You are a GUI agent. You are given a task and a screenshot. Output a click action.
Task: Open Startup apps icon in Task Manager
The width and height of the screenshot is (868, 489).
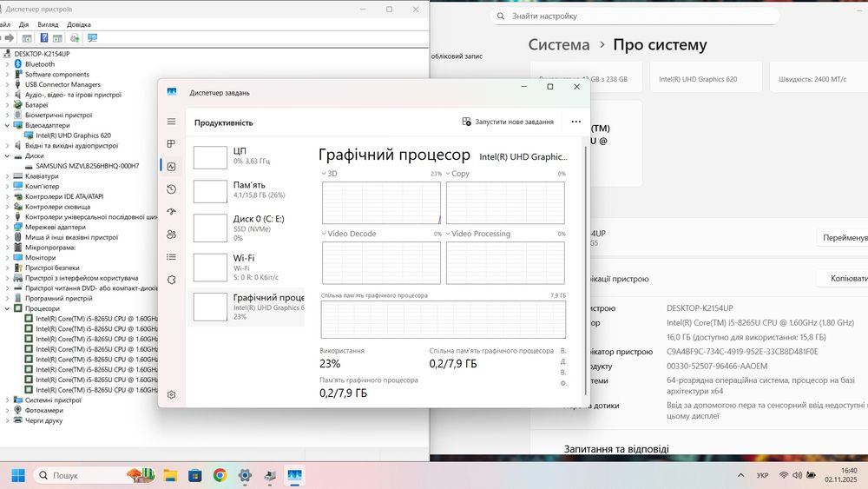click(171, 212)
